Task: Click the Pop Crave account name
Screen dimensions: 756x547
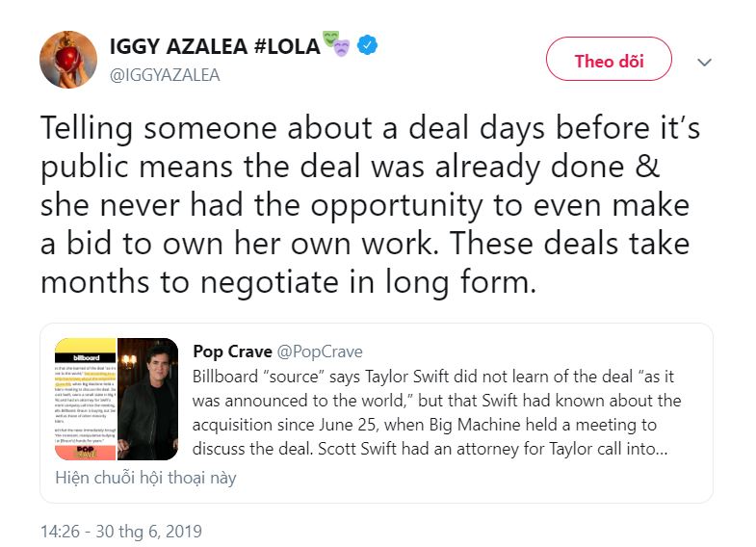Action: point(229,352)
